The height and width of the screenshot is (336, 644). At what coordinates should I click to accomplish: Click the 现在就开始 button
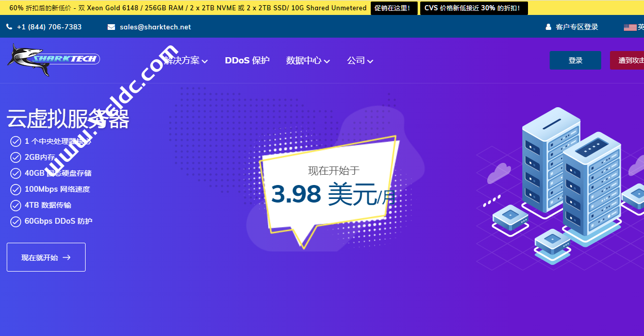tap(46, 257)
